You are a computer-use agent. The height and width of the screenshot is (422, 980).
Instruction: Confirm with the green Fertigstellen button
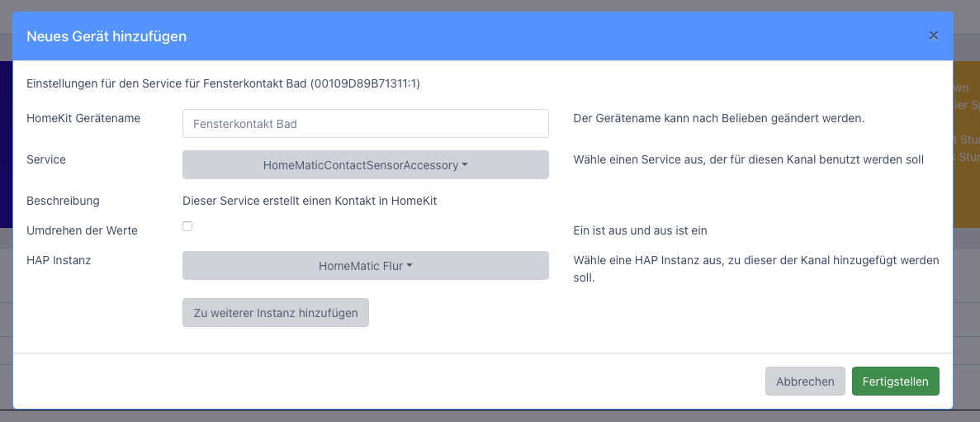(x=895, y=382)
